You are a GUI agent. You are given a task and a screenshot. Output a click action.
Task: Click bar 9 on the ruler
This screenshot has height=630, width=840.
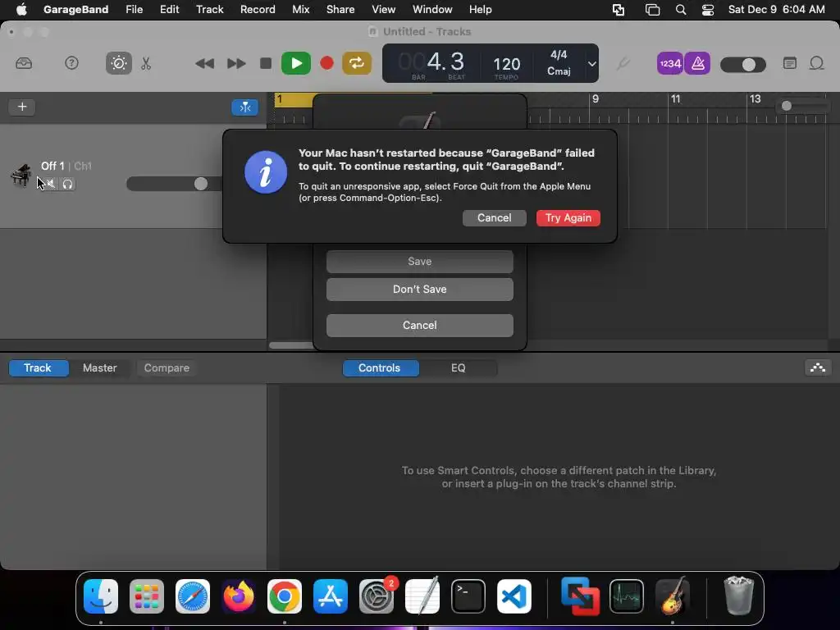point(596,99)
